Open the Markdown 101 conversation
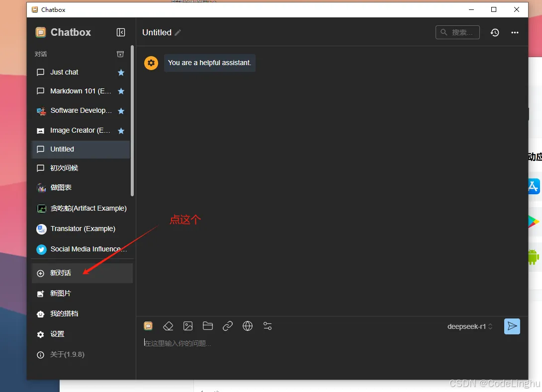This screenshot has width=542, height=392. point(80,91)
